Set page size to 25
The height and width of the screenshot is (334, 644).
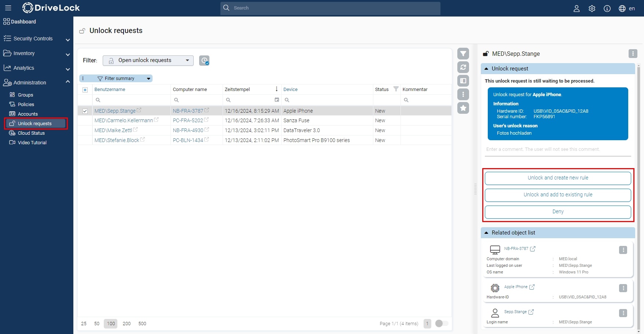point(84,323)
